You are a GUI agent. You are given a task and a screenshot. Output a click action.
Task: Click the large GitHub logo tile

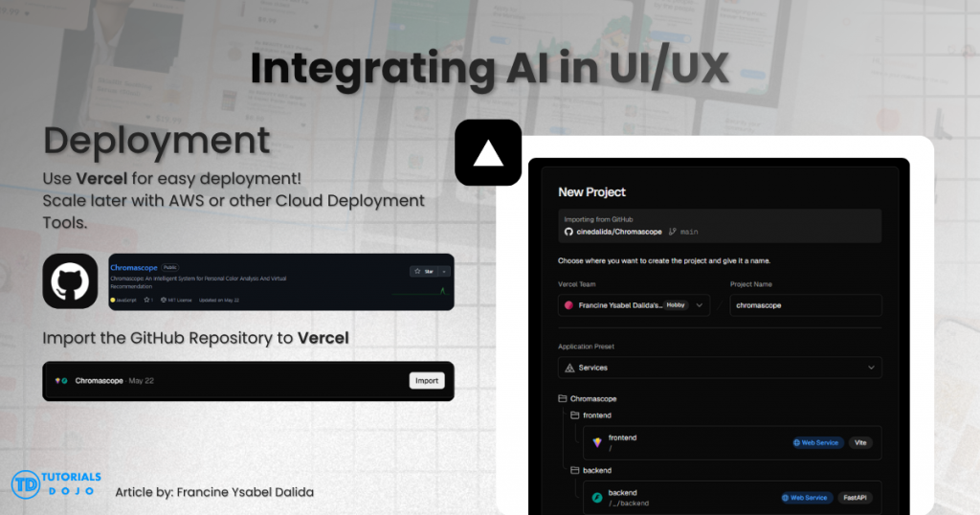[70, 281]
